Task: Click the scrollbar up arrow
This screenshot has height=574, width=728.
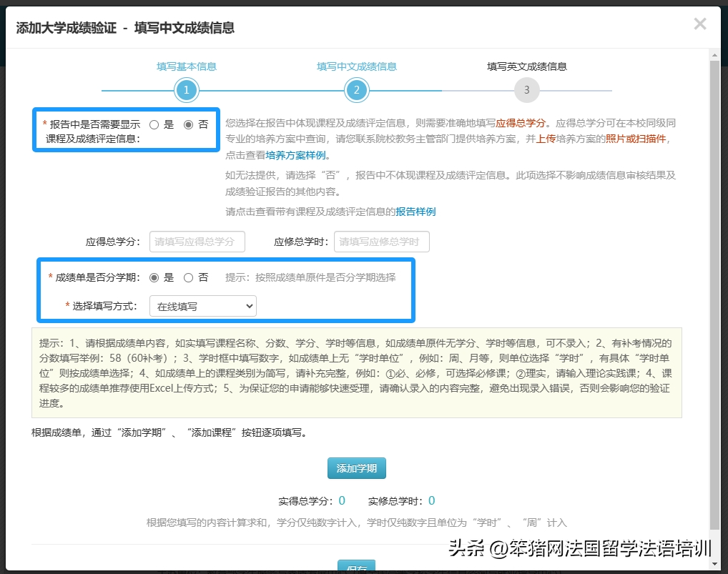Action: point(714,54)
